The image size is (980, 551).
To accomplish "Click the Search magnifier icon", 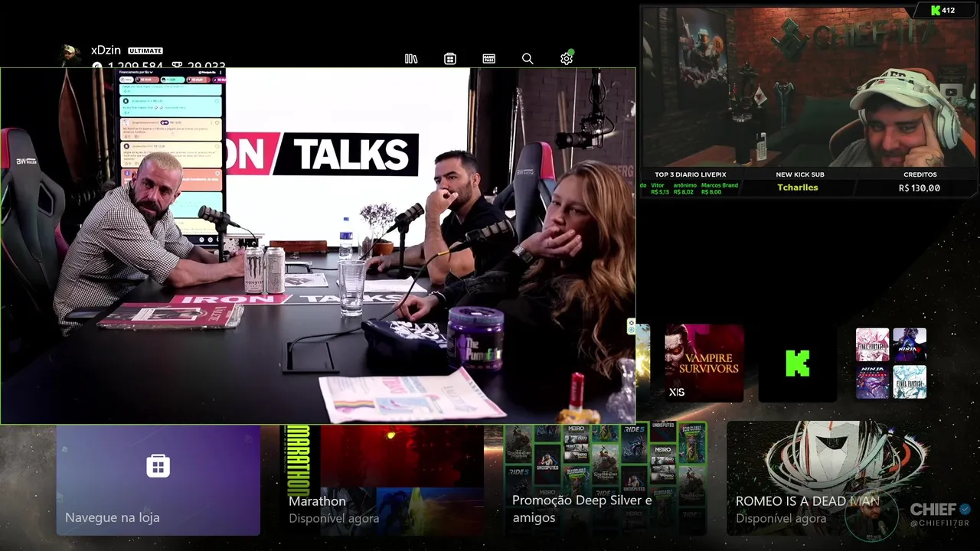I will 528,59.
